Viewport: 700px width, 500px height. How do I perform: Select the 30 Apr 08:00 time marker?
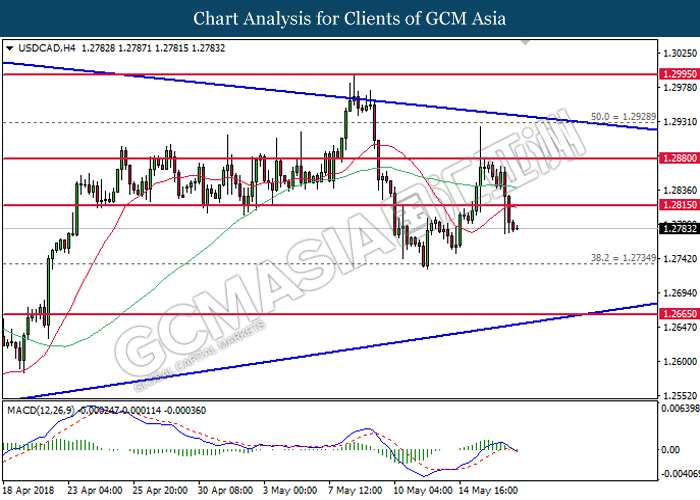(x=225, y=490)
